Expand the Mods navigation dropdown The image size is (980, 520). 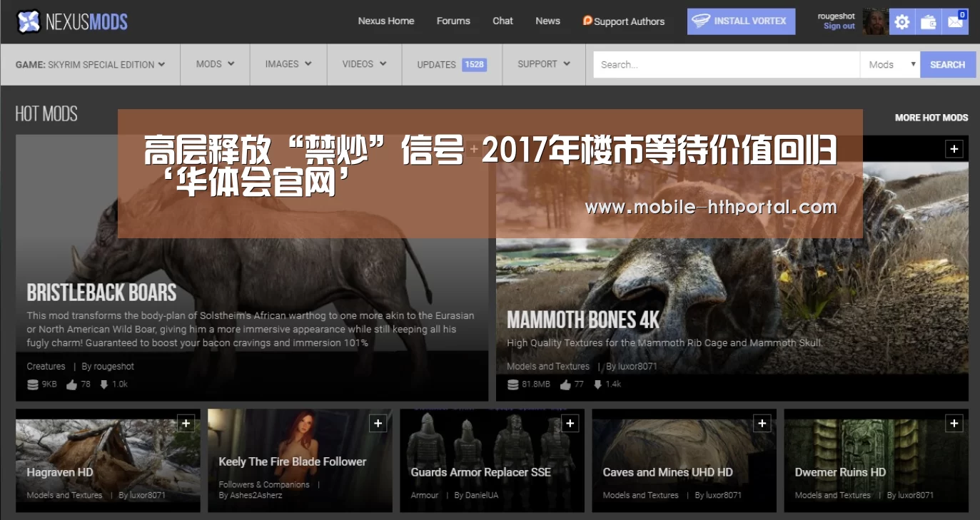216,64
